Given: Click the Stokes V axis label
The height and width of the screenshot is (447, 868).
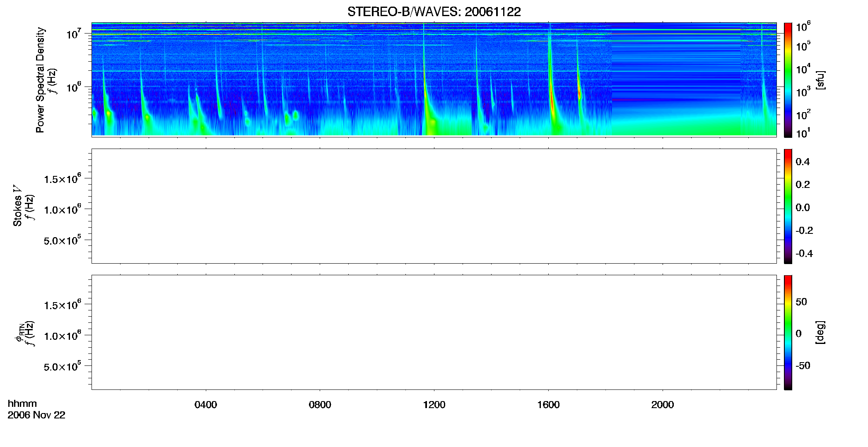Looking at the screenshot, I should pyautogui.click(x=17, y=206).
